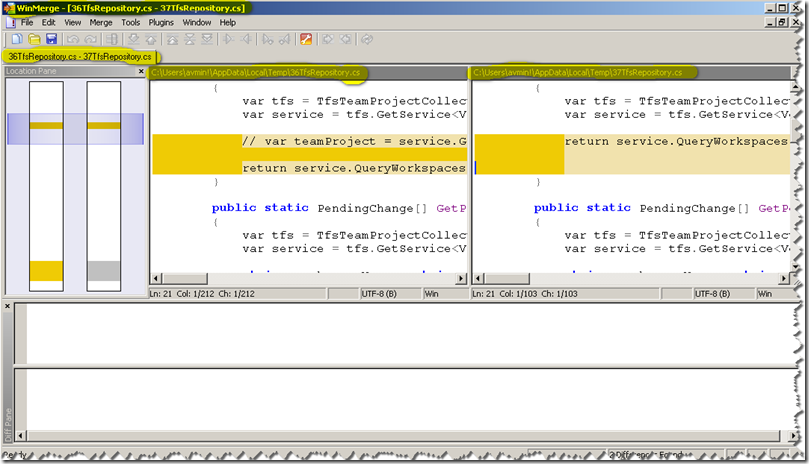
Task: Click gray block in right location bar
Action: tap(104, 271)
